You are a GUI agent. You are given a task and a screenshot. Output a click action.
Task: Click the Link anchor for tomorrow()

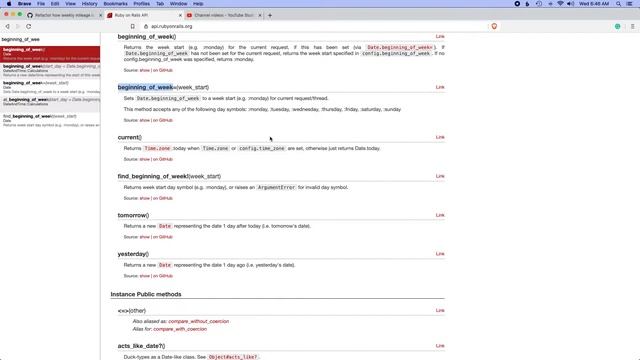click(440, 215)
